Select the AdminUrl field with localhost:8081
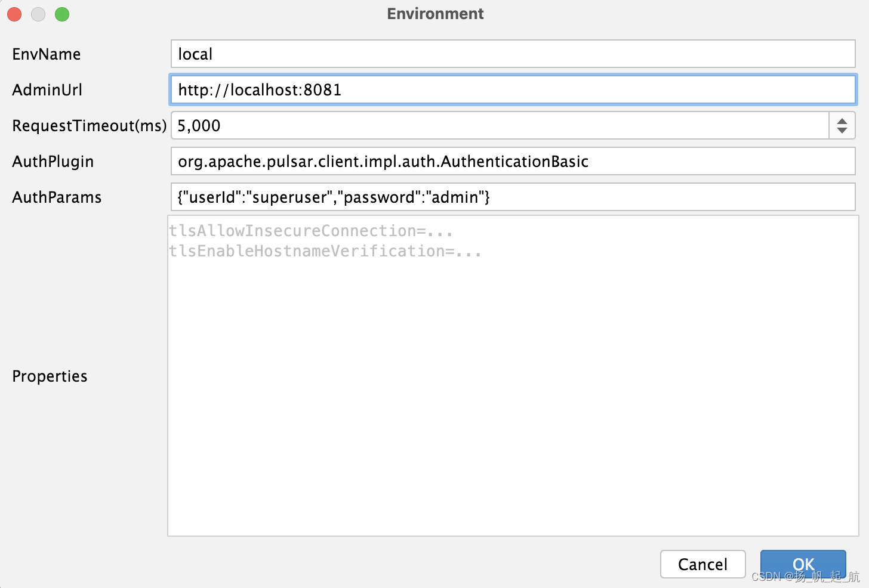The image size is (869, 588). tap(418, 89)
